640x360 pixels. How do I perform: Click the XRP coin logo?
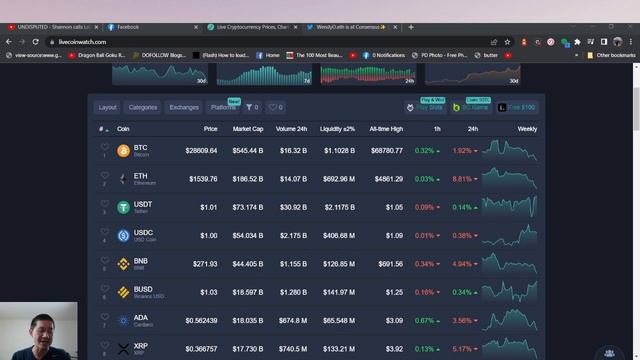click(123, 349)
